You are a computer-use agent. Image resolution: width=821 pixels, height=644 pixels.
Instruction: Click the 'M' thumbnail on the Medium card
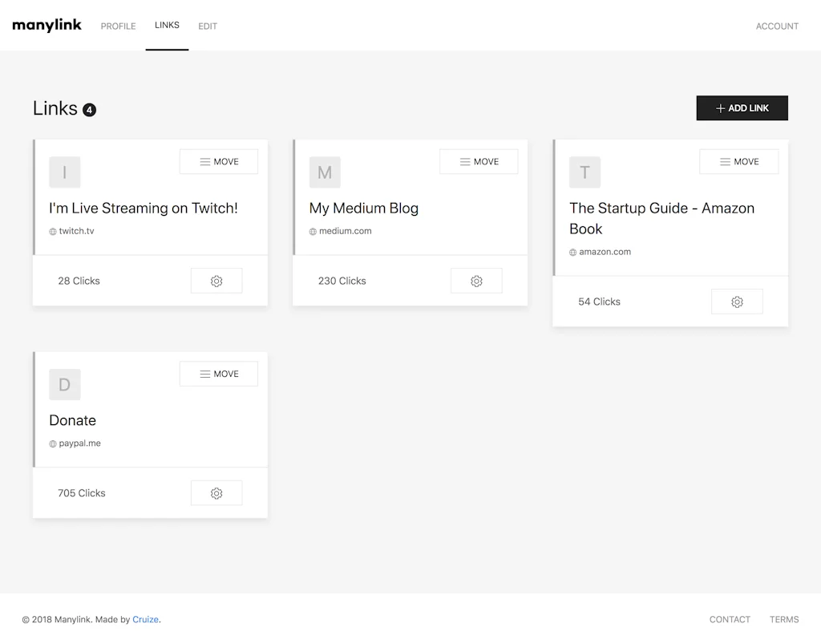pyautogui.click(x=325, y=172)
